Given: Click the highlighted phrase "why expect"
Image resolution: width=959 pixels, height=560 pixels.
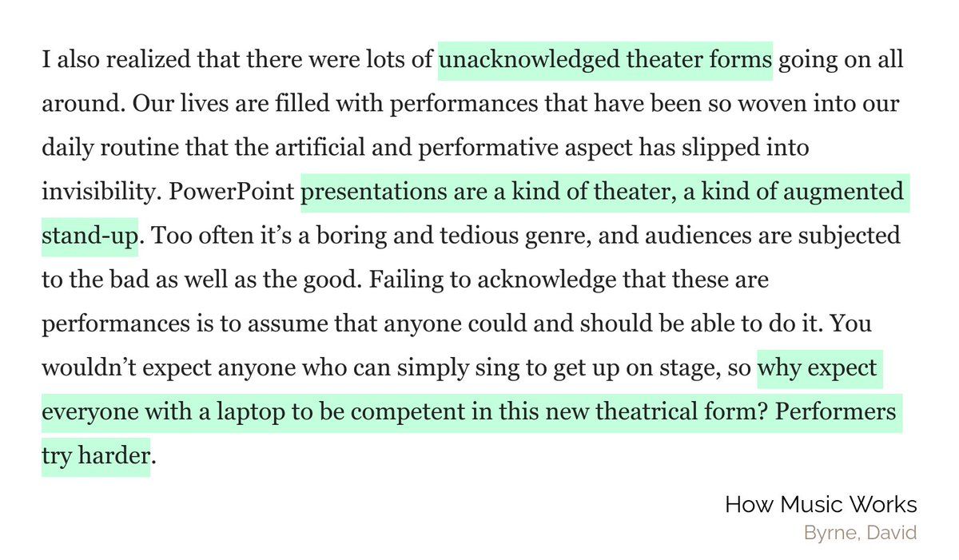Looking at the screenshot, I should (818, 369).
